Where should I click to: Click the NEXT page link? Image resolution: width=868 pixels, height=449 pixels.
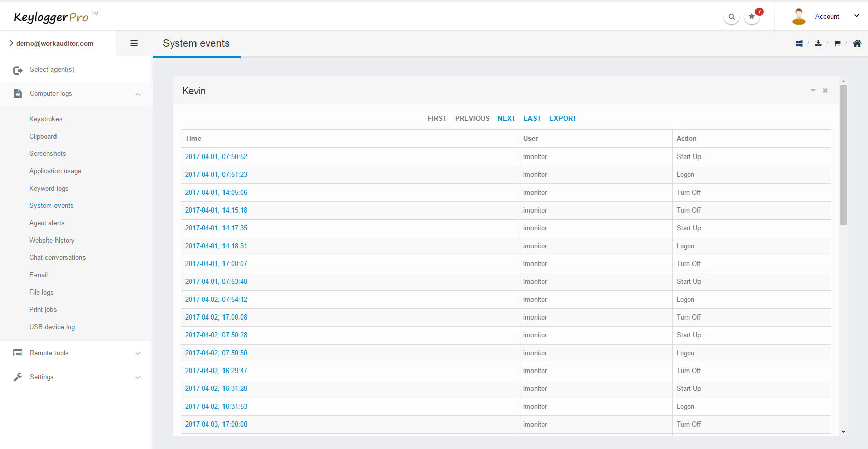tap(507, 118)
